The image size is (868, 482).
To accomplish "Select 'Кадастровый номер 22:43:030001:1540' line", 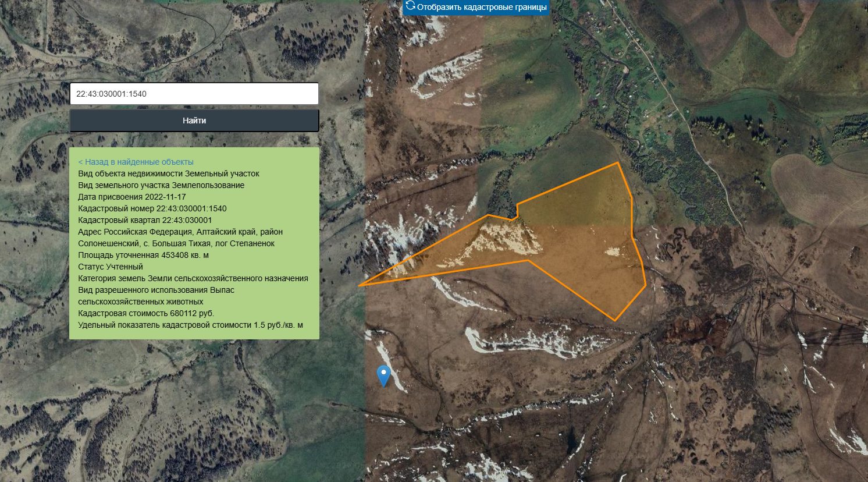I will pyautogui.click(x=152, y=208).
